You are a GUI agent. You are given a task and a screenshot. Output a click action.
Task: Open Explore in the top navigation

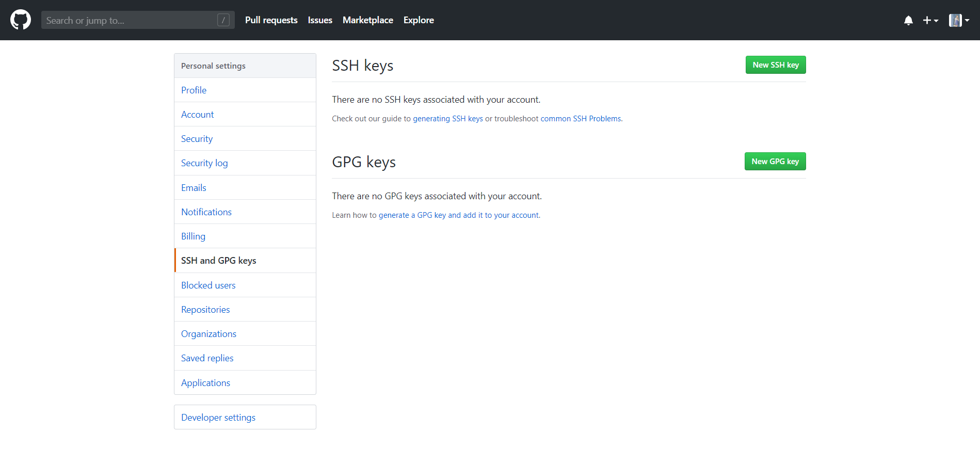click(419, 20)
